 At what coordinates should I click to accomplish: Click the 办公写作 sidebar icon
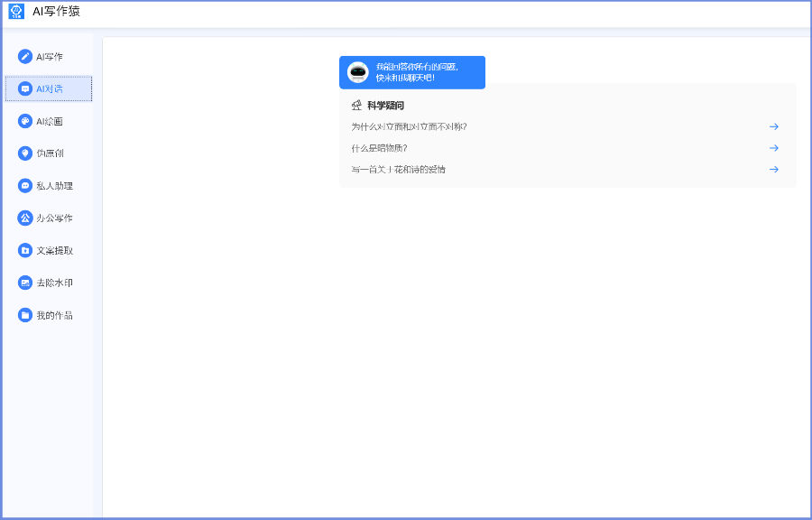25,218
